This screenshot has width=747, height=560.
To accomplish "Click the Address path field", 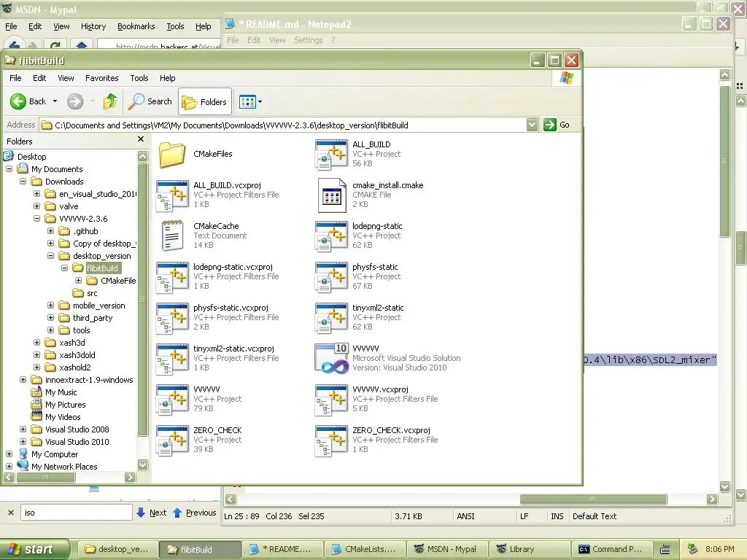I will [x=284, y=125].
